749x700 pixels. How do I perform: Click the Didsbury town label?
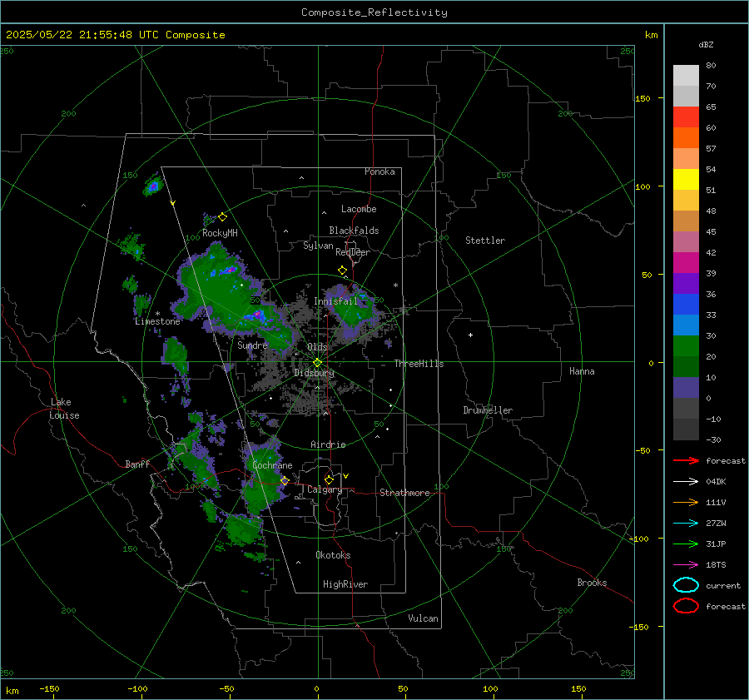click(x=314, y=373)
